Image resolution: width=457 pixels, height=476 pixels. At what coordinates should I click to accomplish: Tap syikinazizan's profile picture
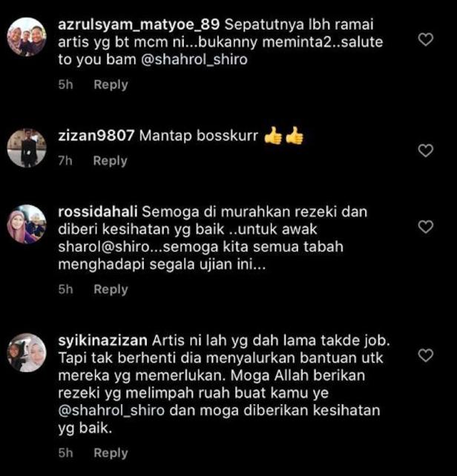[x=27, y=353]
